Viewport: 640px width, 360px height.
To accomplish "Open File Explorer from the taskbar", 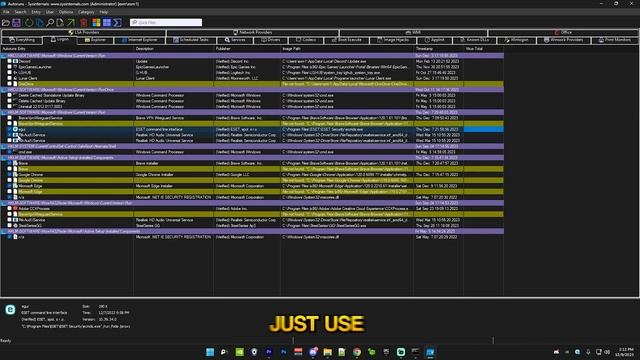I will click(327, 352).
